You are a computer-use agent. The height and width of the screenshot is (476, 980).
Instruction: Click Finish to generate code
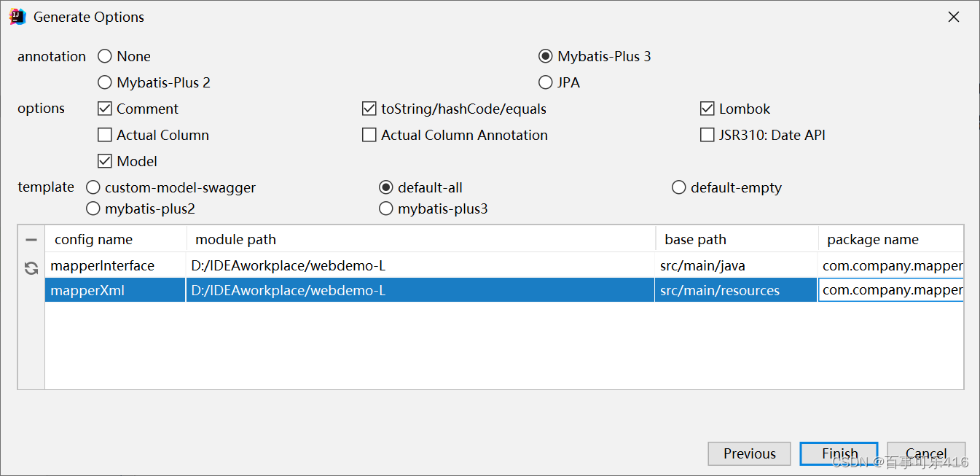coord(839,453)
